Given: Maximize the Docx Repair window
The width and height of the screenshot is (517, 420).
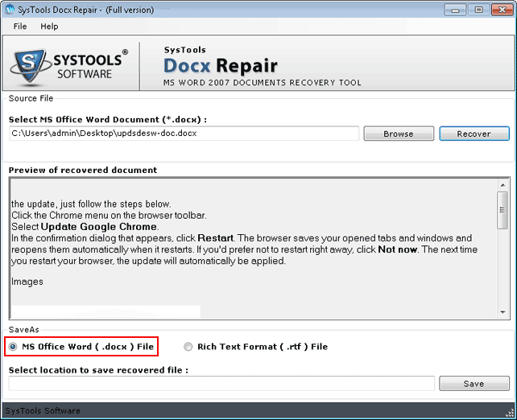Looking at the screenshot, I should coord(478,10).
